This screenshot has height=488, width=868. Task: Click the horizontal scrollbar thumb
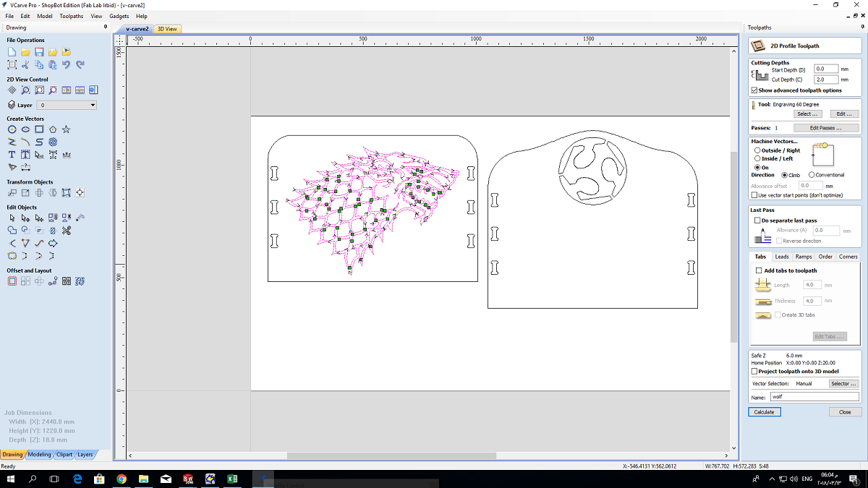[391, 456]
